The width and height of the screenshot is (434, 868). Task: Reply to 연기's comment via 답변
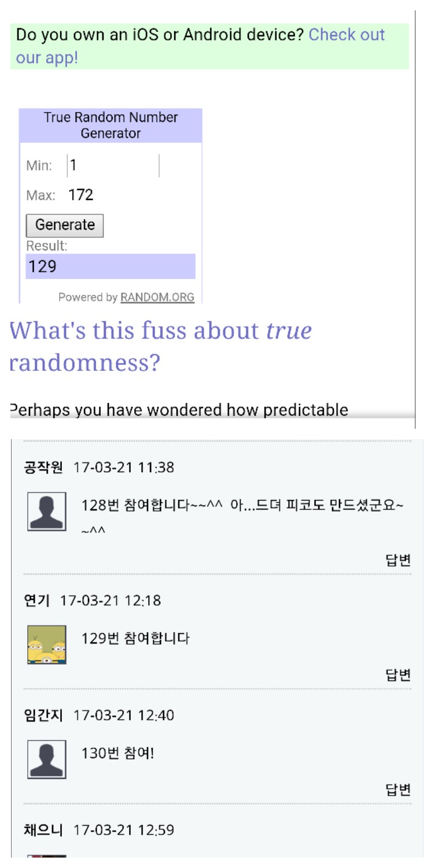pos(398,675)
